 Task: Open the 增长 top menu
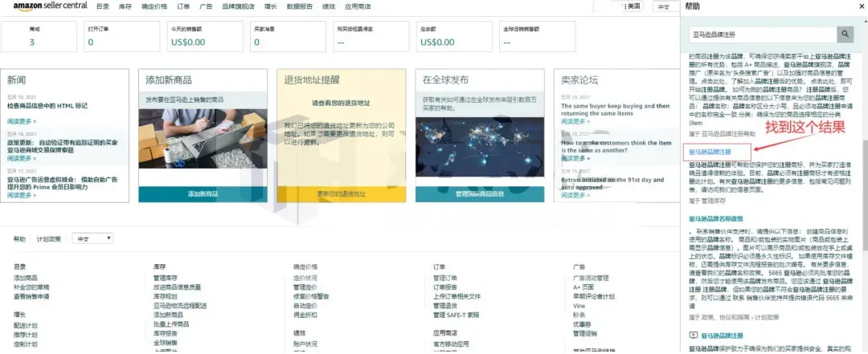[x=272, y=6]
